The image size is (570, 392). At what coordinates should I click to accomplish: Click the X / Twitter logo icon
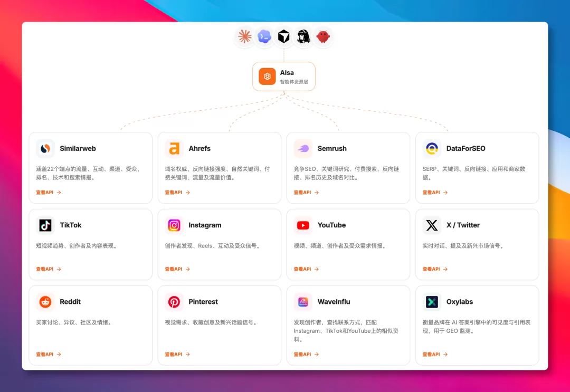tap(432, 225)
